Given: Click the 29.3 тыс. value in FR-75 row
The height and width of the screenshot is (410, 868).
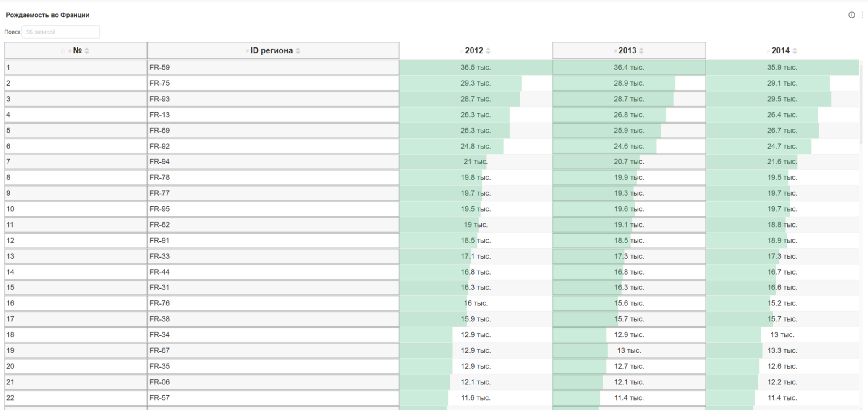Looking at the screenshot, I should point(476,83).
